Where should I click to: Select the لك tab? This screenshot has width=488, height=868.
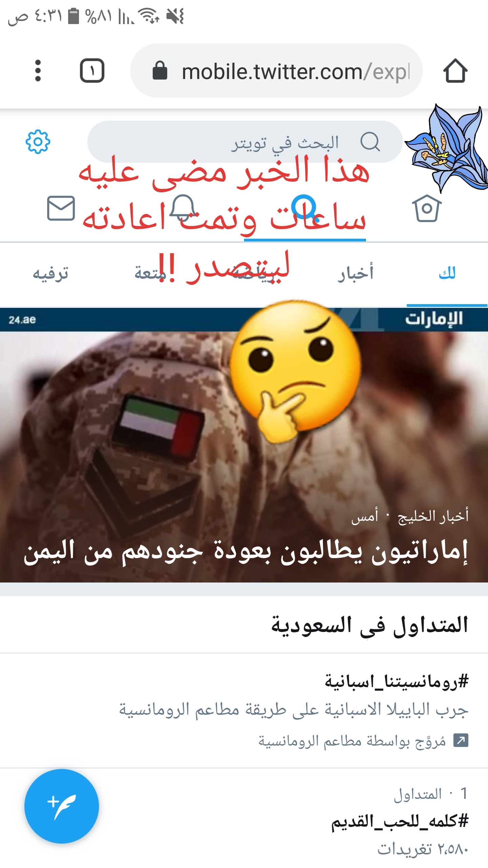click(x=447, y=273)
